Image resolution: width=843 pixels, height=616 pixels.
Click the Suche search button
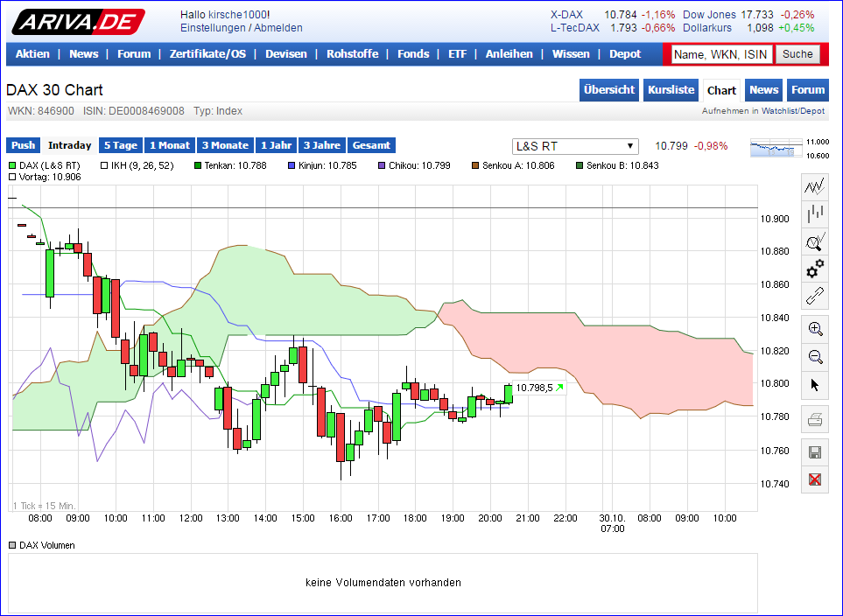click(798, 53)
